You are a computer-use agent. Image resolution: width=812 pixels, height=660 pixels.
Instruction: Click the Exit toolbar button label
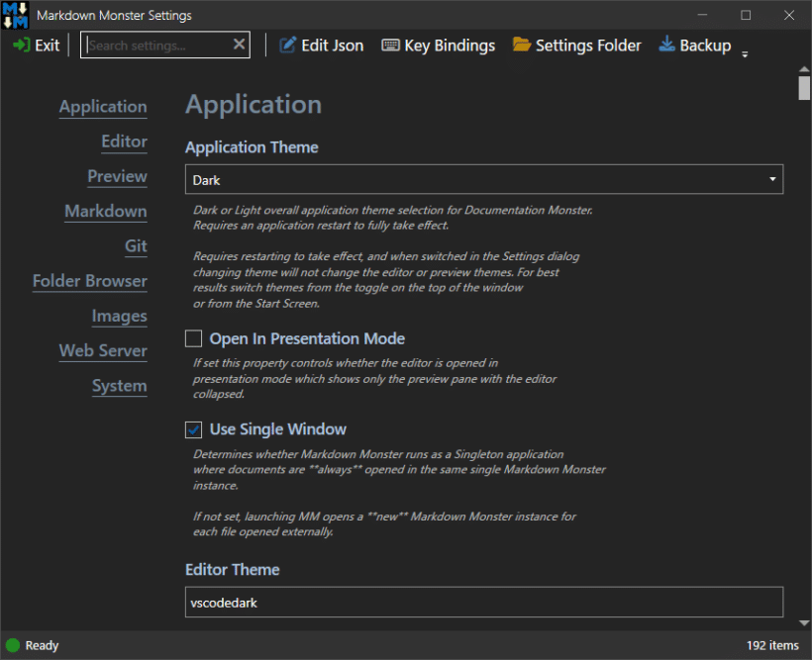[x=48, y=46]
